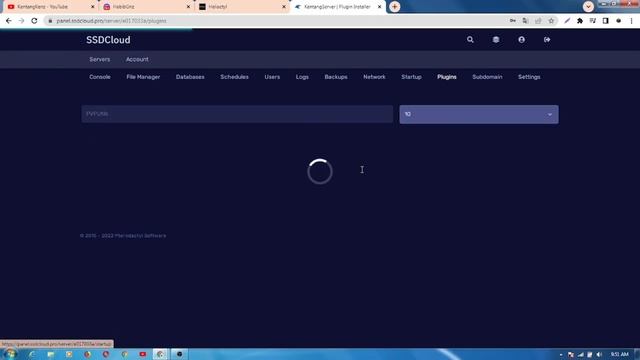Image resolution: width=640 pixels, height=360 pixels.
Task: Open the extensions puzzle icon
Action: [580, 21]
